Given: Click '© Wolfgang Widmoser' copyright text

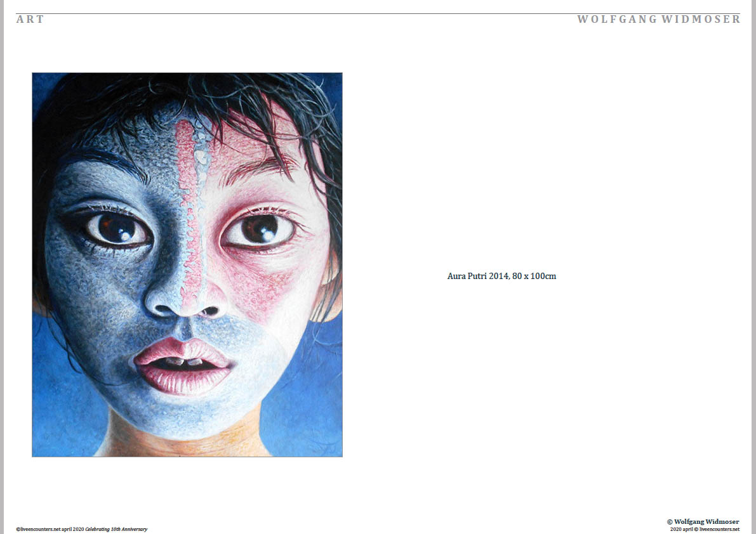Looking at the screenshot, I should coord(703,521).
